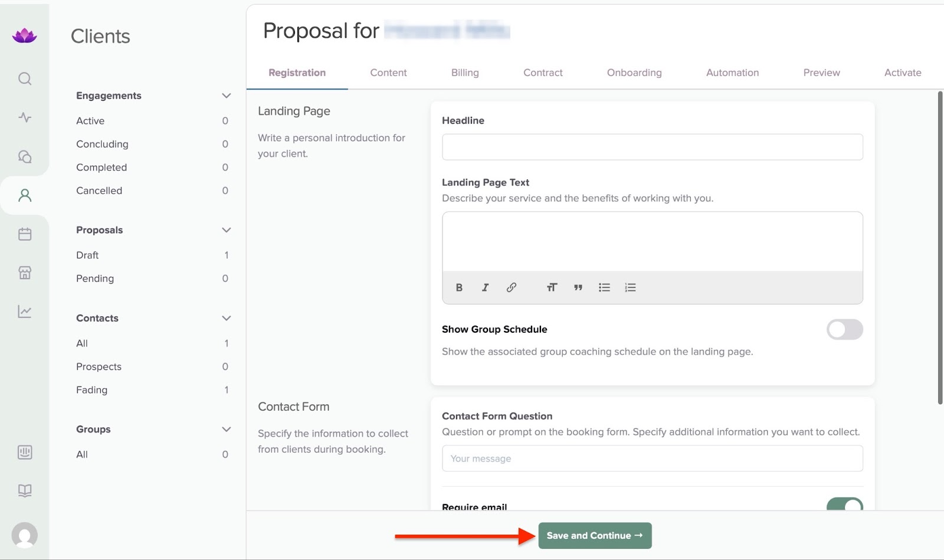
Task: Apply bulleted list formatting
Action: tap(604, 287)
